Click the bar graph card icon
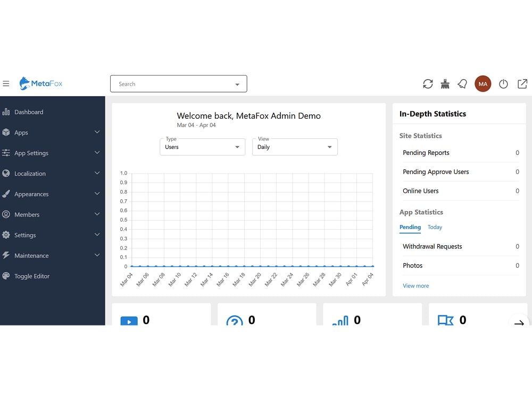Screen dimensions: 532x399 click(x=340, y=321)
